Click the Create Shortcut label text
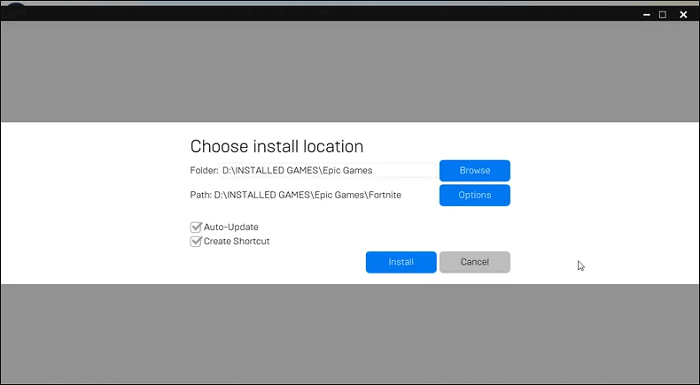This screenshot has width=700, height=385. (x=237, y=241)
